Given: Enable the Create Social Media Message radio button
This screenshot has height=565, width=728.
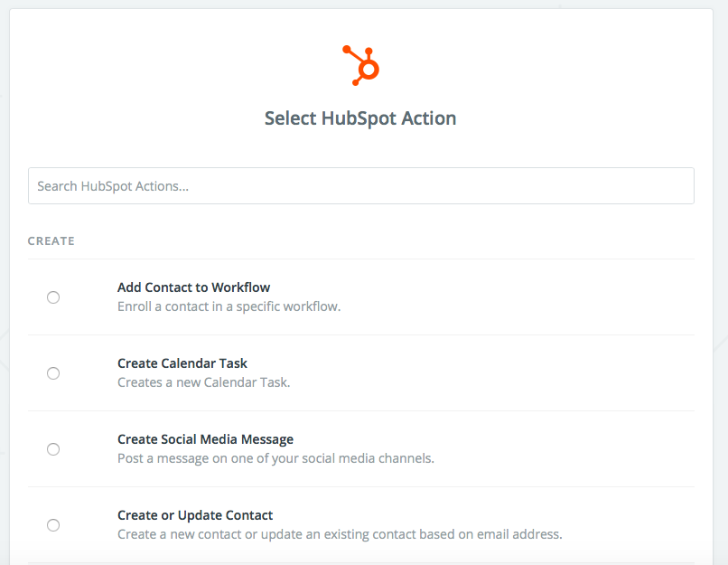Looking at the screenshot, I should click(53, 449).
